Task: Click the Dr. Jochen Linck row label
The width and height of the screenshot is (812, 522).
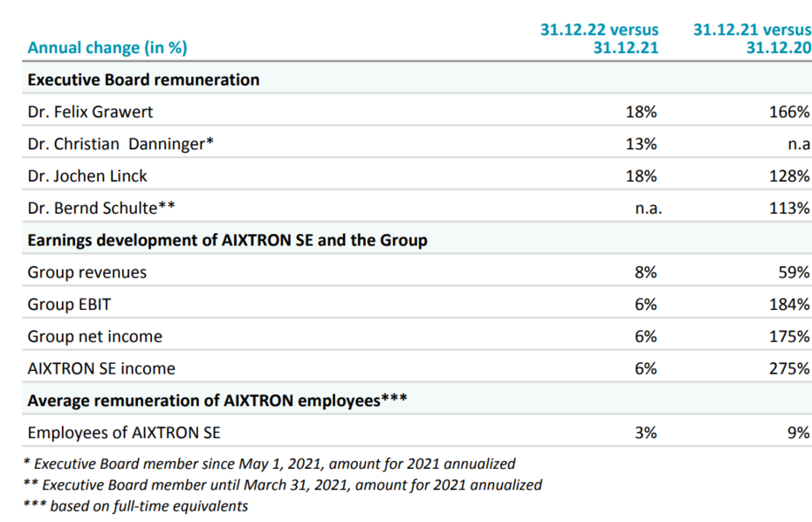Action: 87,176
